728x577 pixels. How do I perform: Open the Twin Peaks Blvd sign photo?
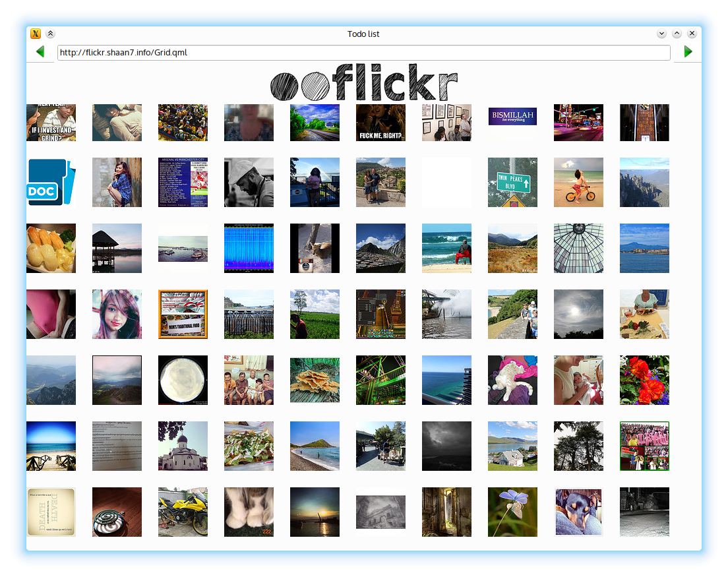click(512, 183)
